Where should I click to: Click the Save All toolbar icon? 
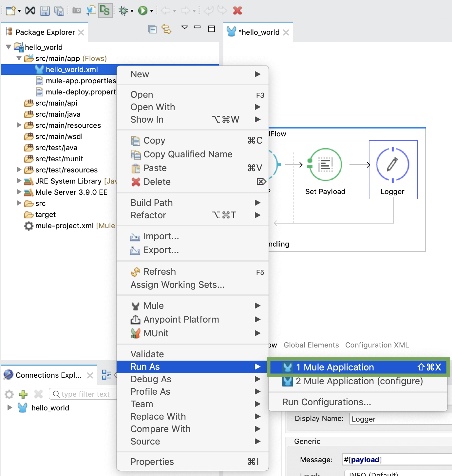(59, 11)
